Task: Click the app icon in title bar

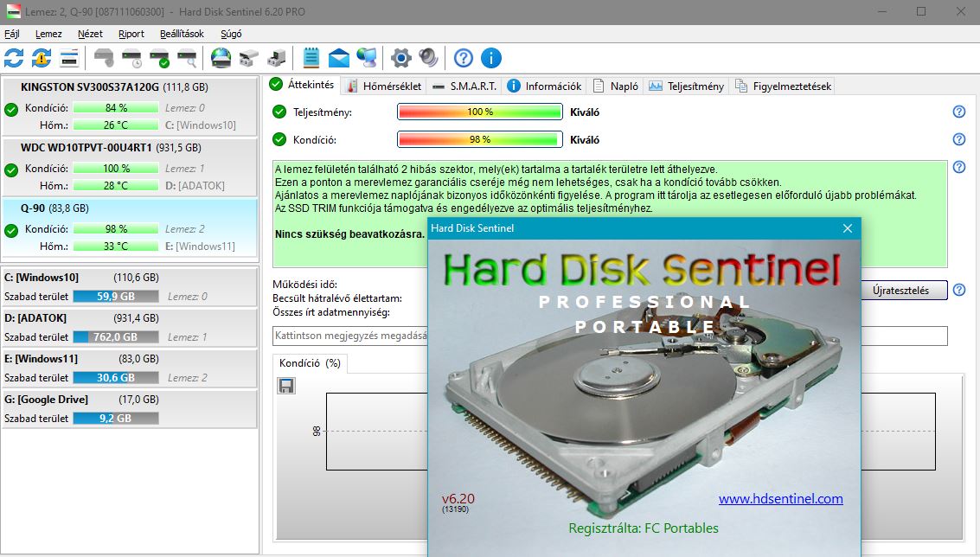Action: pos(13,11)
